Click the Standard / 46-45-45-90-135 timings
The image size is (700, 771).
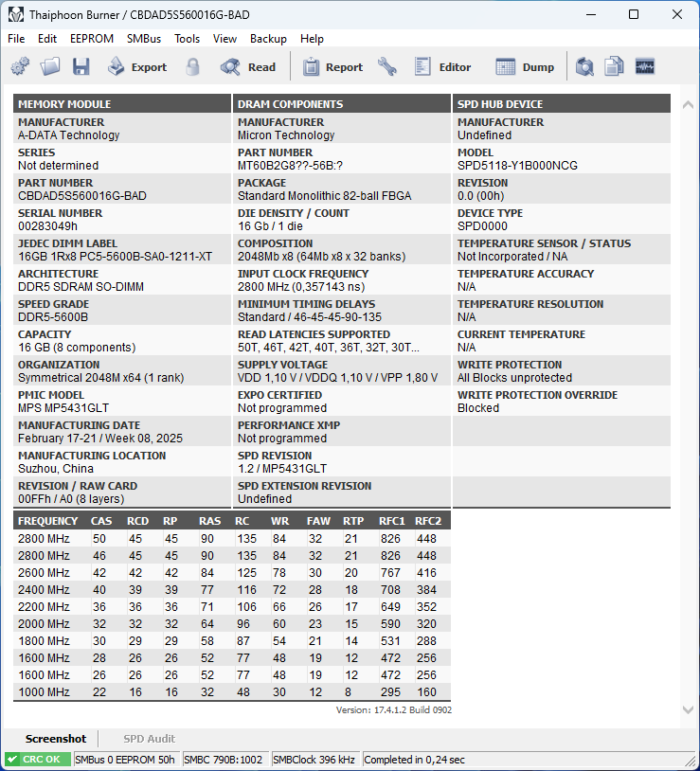coord(310,317)
